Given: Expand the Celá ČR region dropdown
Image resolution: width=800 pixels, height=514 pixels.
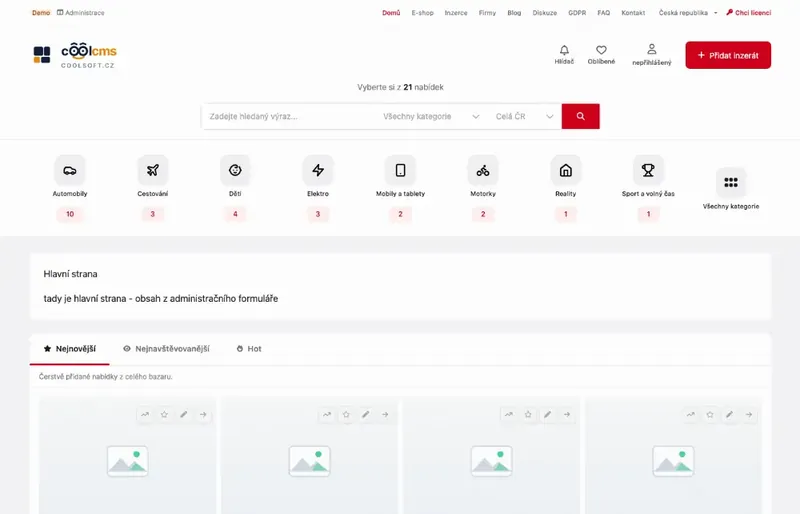Looking at the screenshot, I should (x=524, y=116).
